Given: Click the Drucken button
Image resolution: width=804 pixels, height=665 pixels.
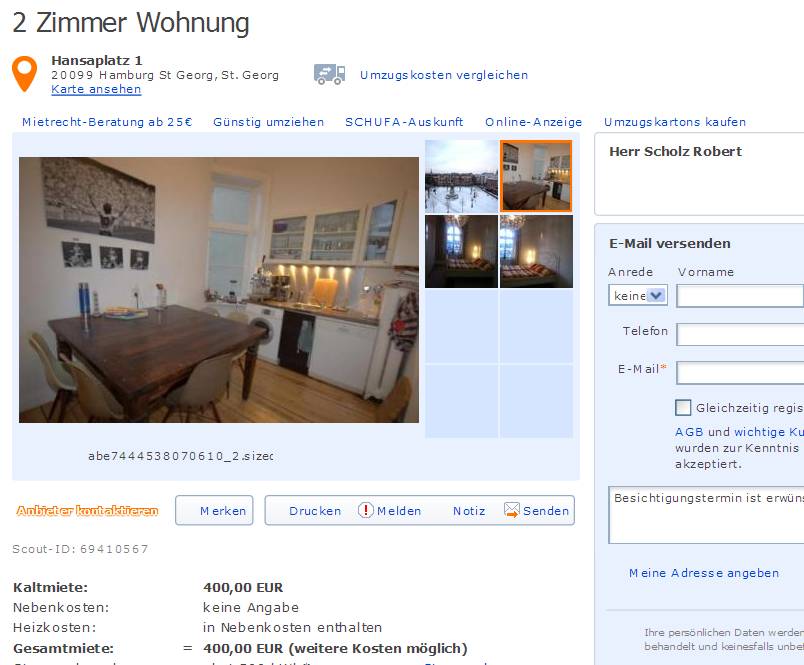Looking at the screenshot, I should tap(315, 511).
